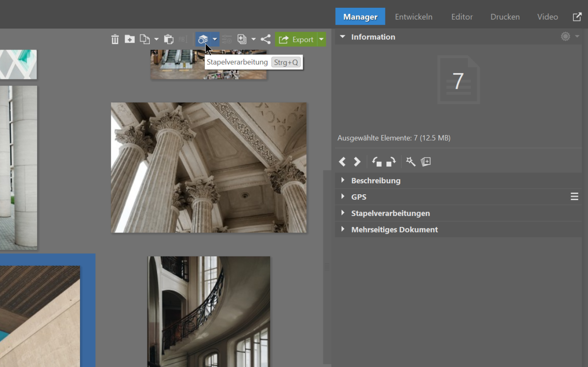Click the highlighted blue-framed thumbnail

pos(40,316)
